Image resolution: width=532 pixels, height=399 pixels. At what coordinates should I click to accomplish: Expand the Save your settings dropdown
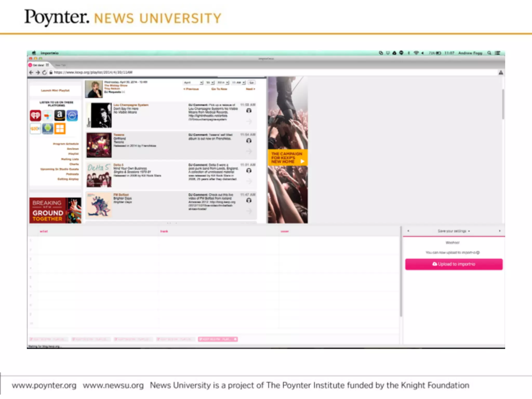pos(454,231)
